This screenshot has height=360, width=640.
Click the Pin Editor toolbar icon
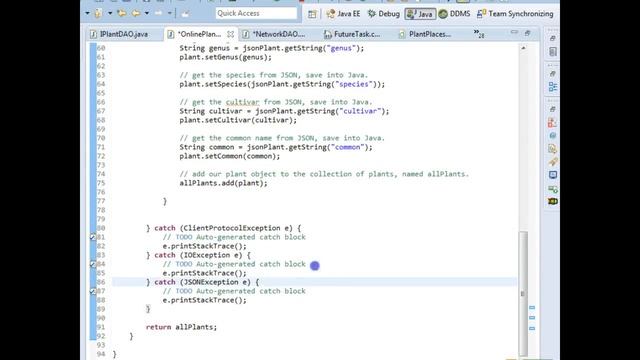[x=185, y=14]
